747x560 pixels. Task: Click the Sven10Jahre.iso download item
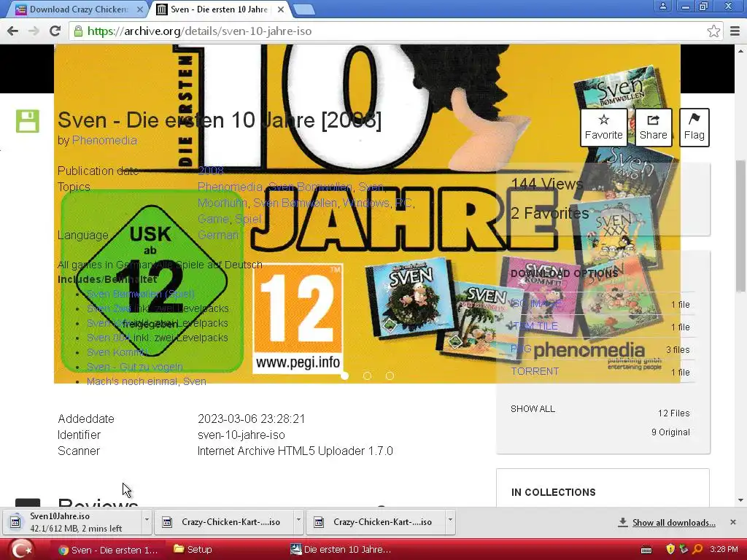[73, 522]
